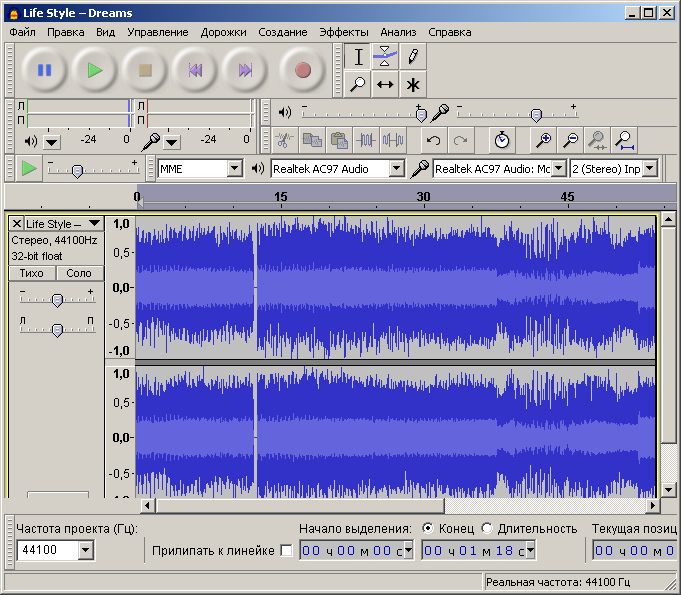The image size is (681, 595).
Task: Click the Sync-lock clock icon
Action: (502, 140)
